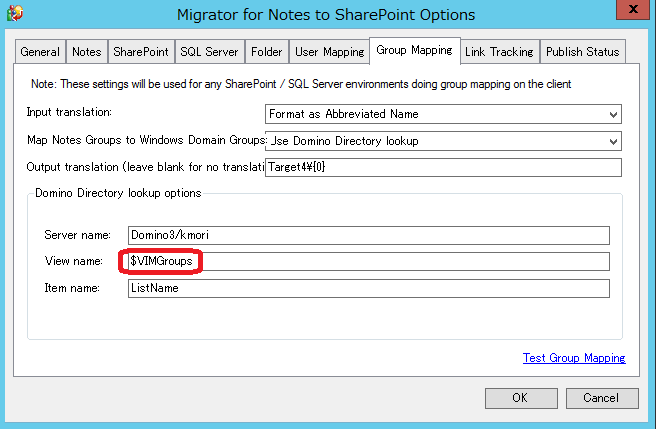Click the 'Map Notes Groups to Windows Domain Groups:' label
The height and width of the screenshot is (429, 656).
[146, 140]
